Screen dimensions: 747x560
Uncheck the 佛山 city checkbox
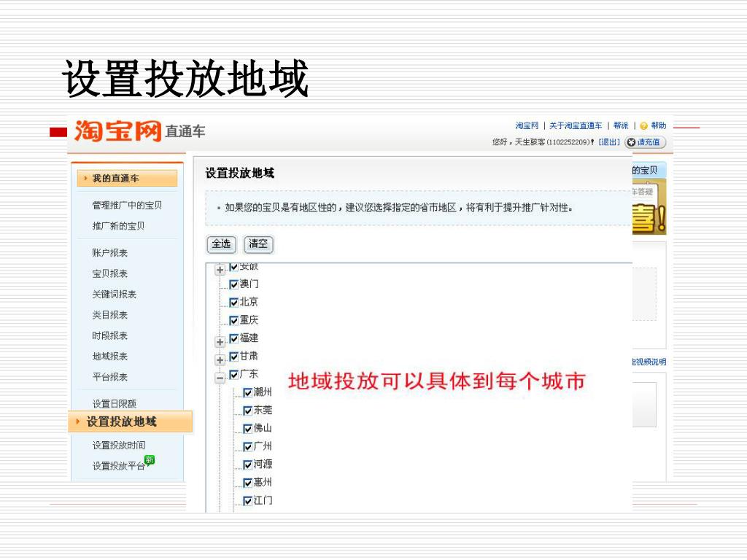(247, 429)
